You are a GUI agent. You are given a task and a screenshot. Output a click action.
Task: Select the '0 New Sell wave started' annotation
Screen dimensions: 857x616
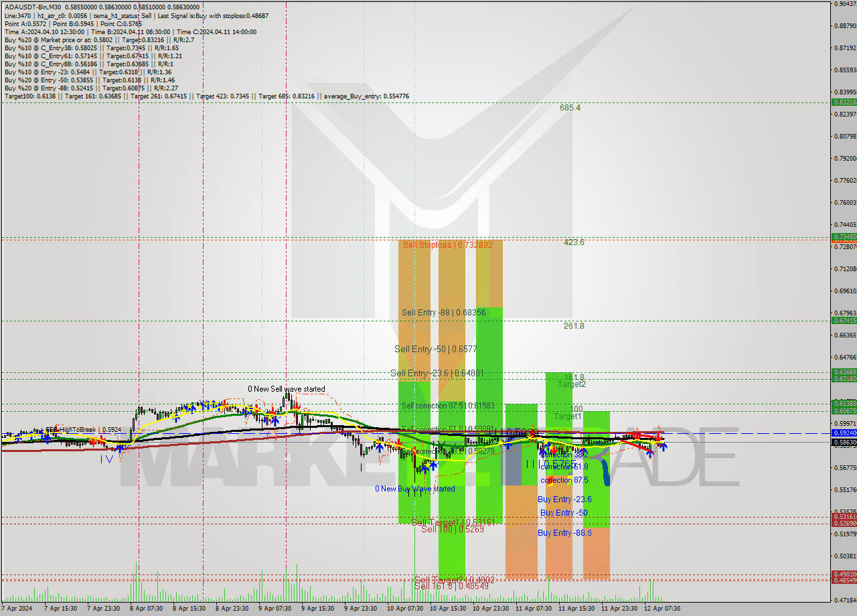(x=287, y=389)
